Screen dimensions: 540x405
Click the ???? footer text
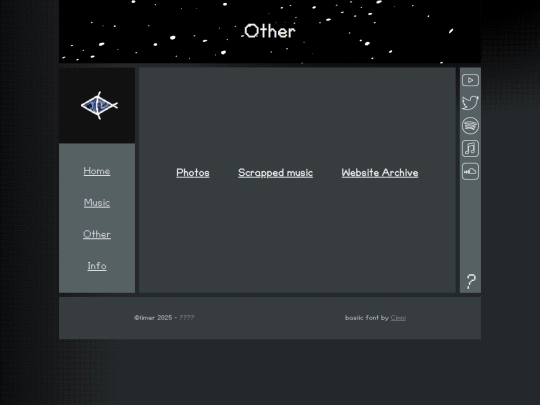pos(187,318)
